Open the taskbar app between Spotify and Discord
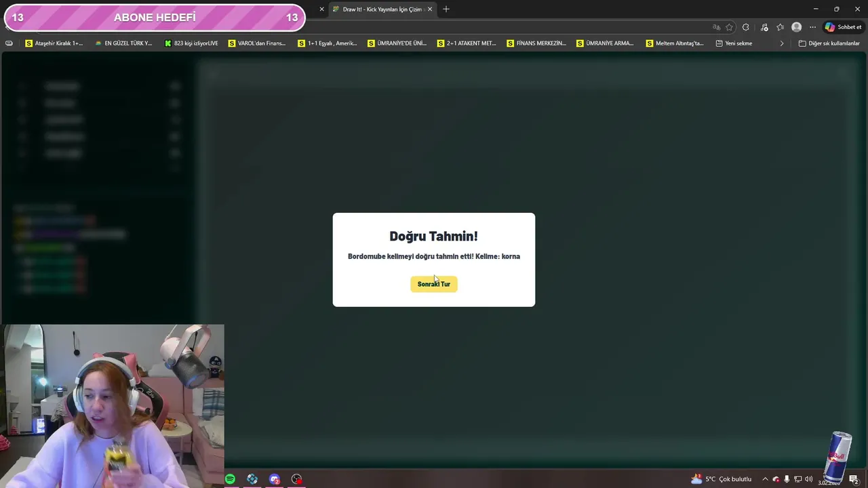The width and height of the screenshot is (868, 488). coord(252,479)
